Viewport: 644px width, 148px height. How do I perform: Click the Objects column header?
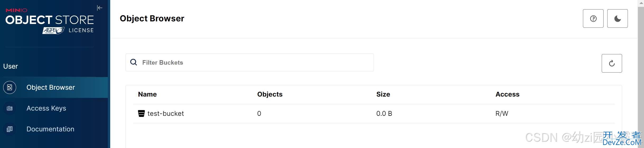click(x=270, y=94)
